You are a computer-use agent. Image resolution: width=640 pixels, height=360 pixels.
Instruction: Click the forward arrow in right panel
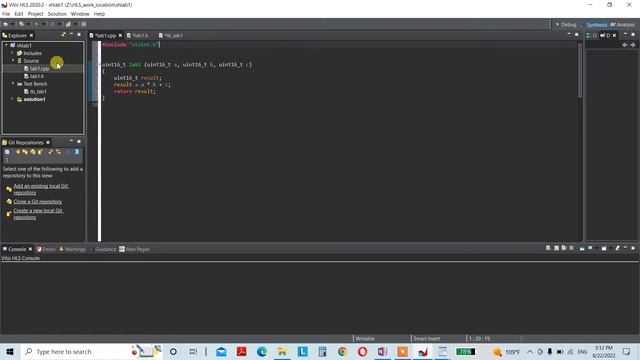point(632,45)
